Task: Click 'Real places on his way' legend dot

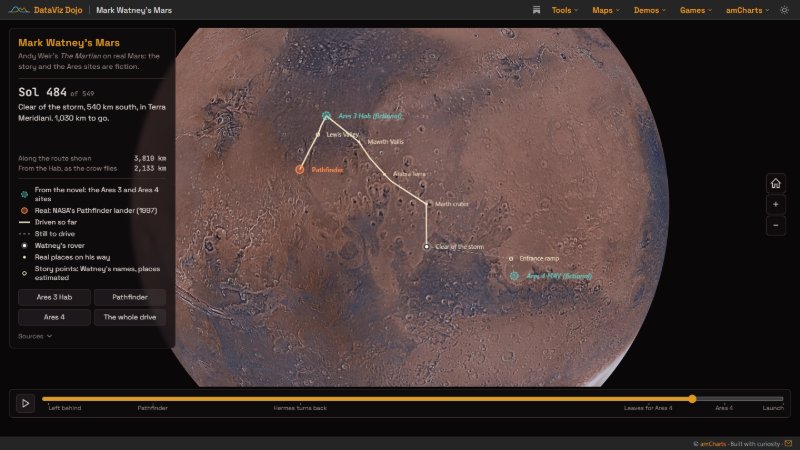Action: click(24, 257)
